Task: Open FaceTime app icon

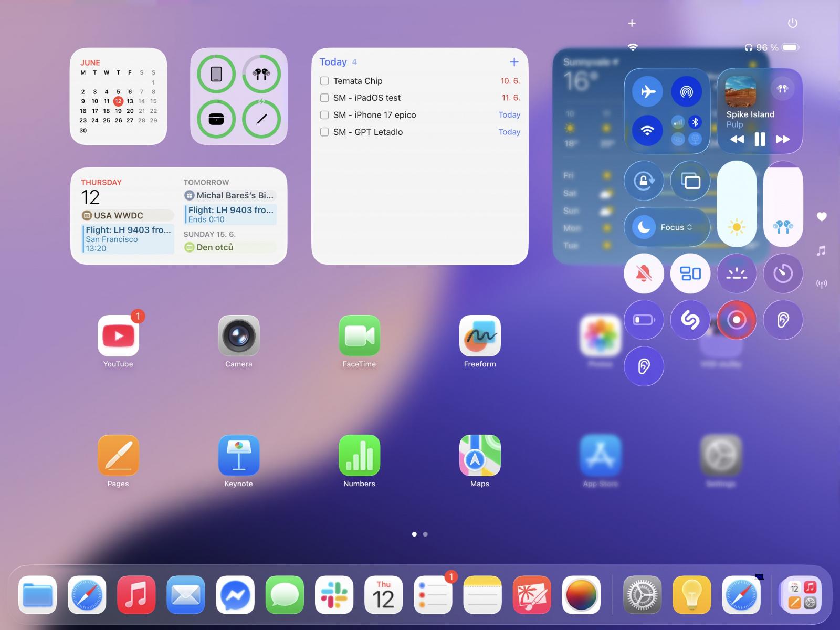Action: pyautogui.click(x=360, y=336)
